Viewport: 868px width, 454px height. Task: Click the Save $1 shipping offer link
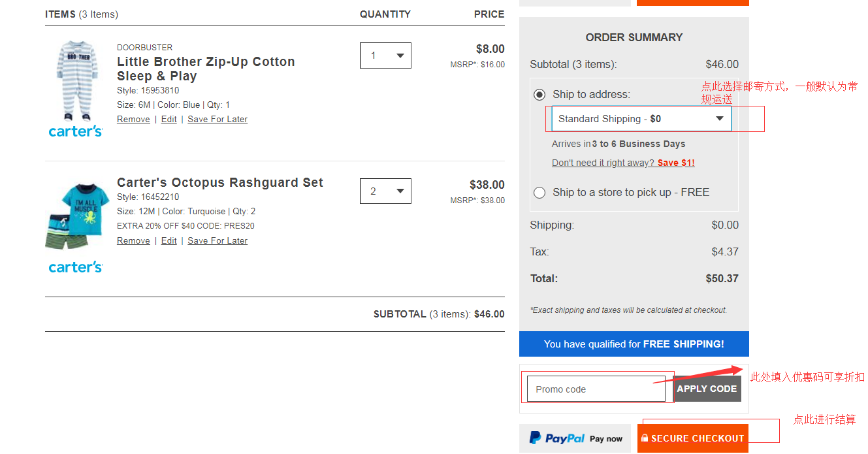pos(676,163)
